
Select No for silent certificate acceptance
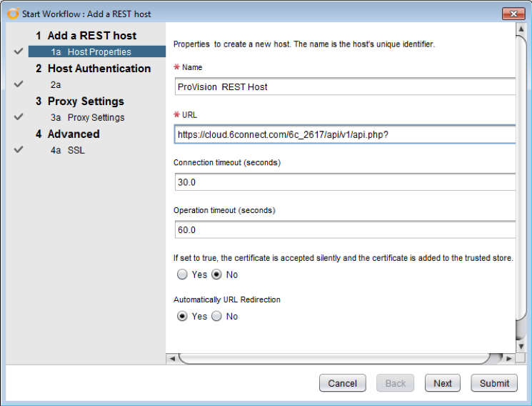(217, 274)
